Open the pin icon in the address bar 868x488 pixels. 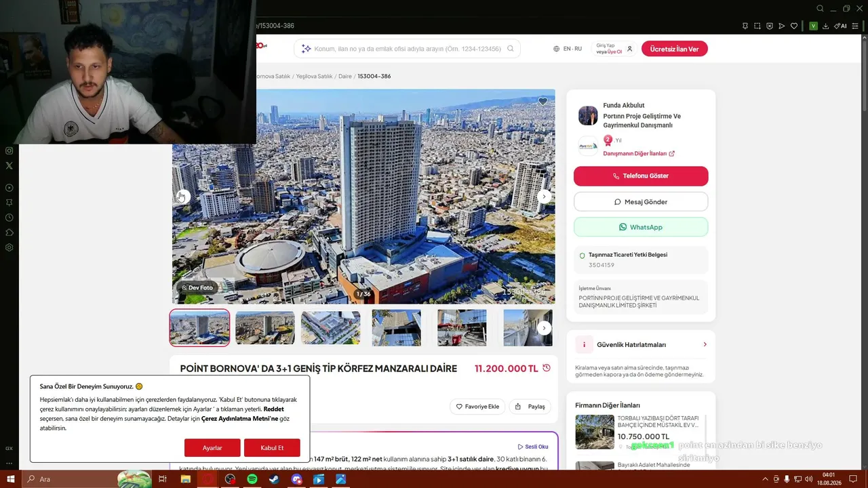pyautogui.click(x=745, y=26)
